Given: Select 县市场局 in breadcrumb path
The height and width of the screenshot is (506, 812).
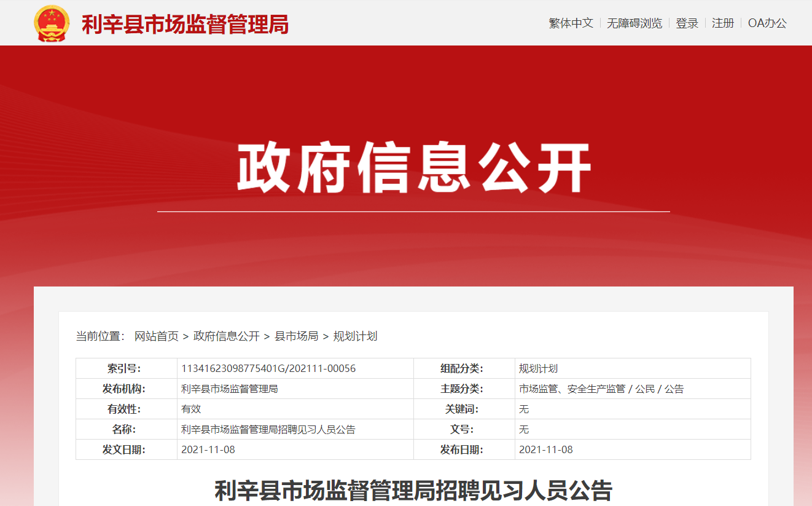Looking at the screenshot, I should click(296, 336).
